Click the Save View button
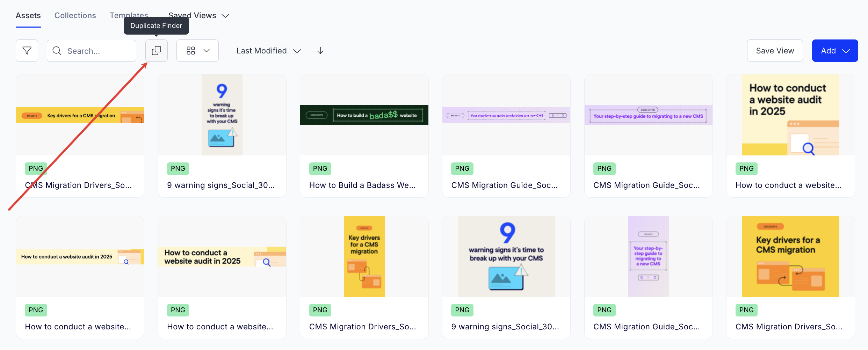This screenshot has width=868, height=350. pyautogui.click(x=775, y=51)
